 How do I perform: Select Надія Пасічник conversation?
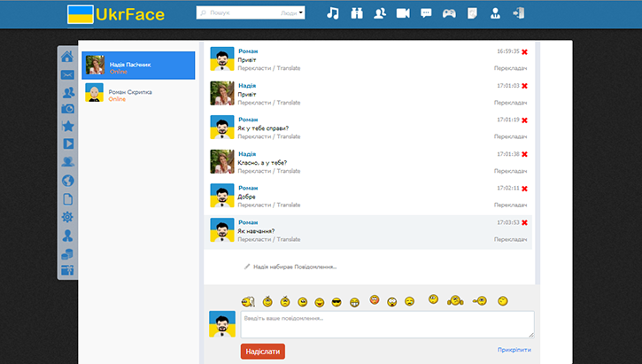coord(138,66)
